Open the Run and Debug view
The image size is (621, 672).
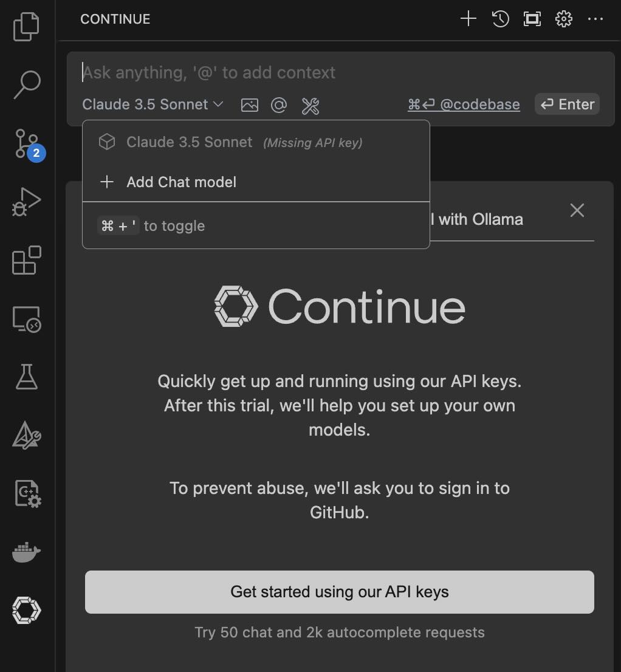tap(27, 202)
